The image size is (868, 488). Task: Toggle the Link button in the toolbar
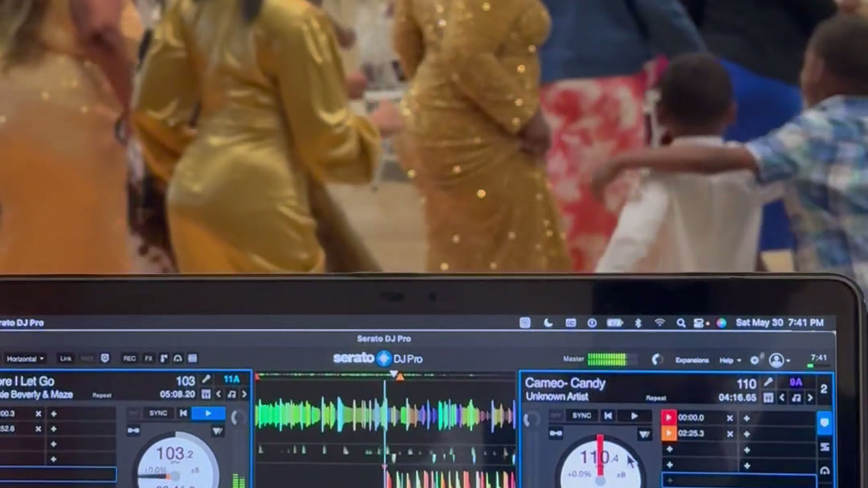coord(65,358)
